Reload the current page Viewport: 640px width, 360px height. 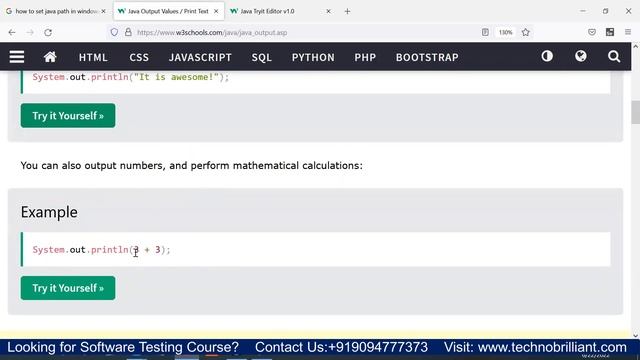48,32
